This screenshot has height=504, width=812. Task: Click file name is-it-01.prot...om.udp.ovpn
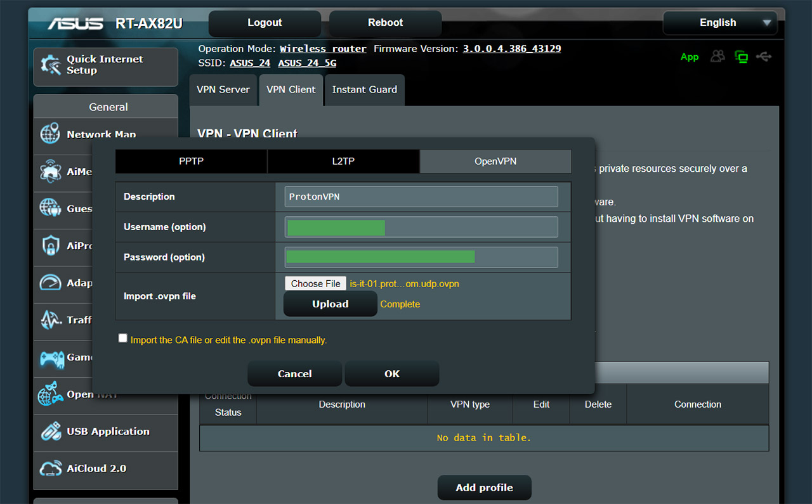(405, 283)
